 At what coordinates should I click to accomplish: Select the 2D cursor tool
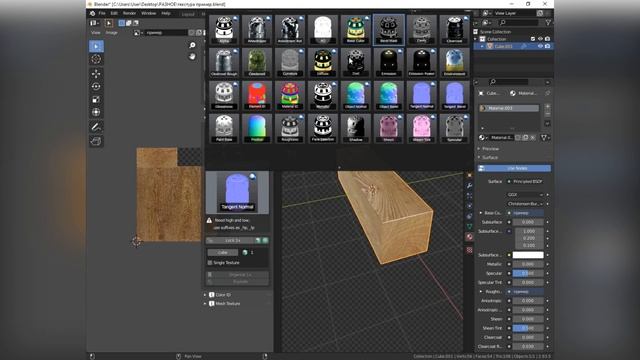96,59
